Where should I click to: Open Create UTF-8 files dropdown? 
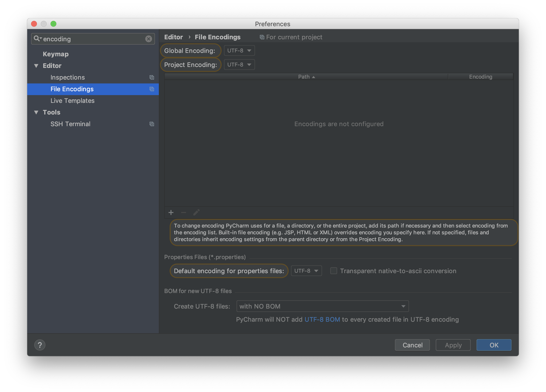pyautogui.click(x=322, y=306)
